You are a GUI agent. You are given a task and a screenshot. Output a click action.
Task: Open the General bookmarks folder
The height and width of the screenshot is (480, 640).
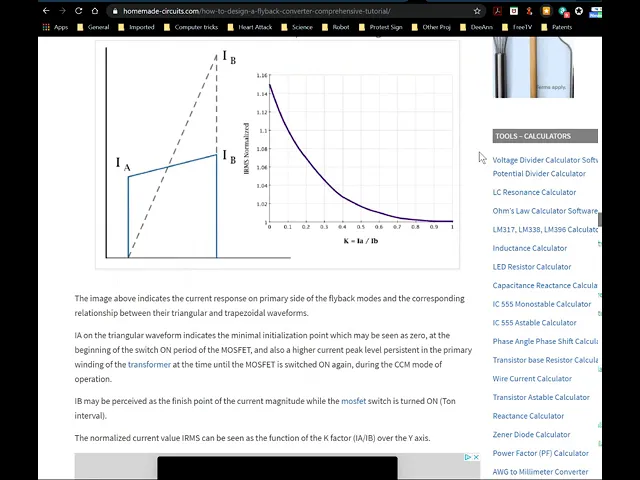pyautogui.click(x=93, y=27)
